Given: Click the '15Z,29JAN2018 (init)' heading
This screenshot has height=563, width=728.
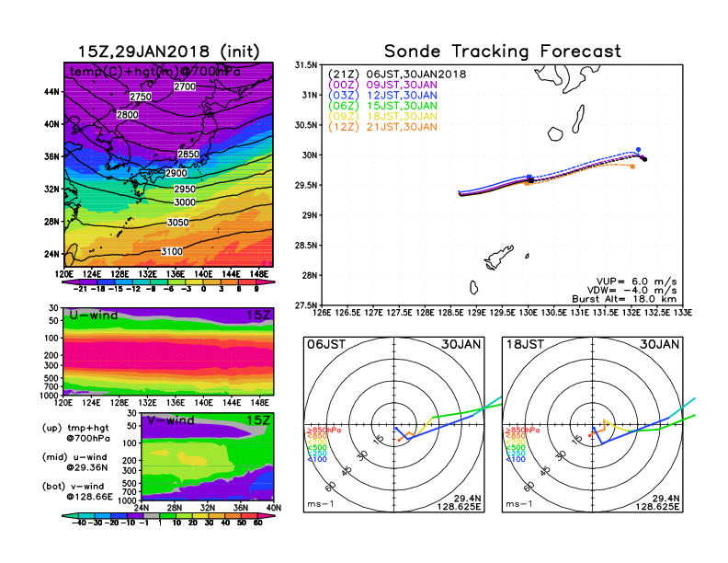Looking at the screenshot, I should click(168, 51).
